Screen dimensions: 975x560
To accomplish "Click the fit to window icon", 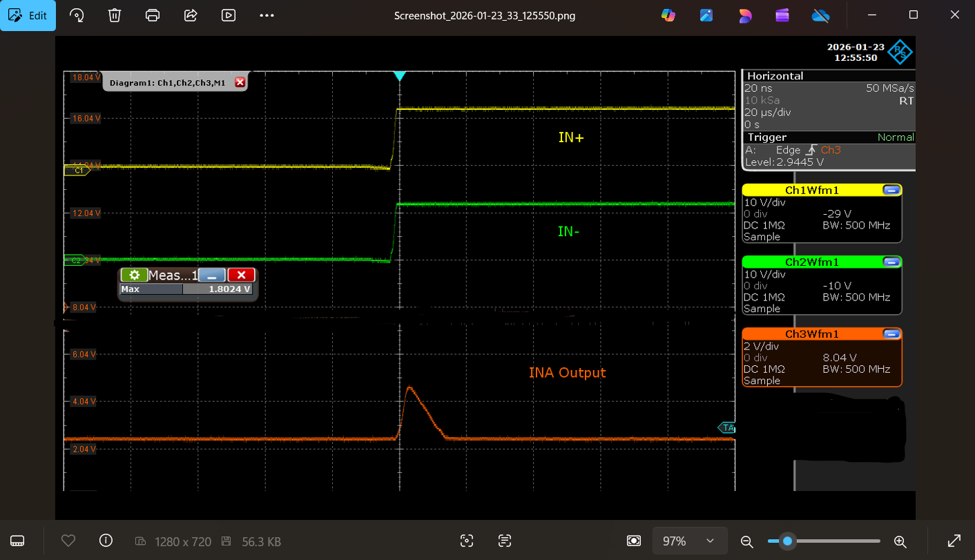I will (634, 541).
